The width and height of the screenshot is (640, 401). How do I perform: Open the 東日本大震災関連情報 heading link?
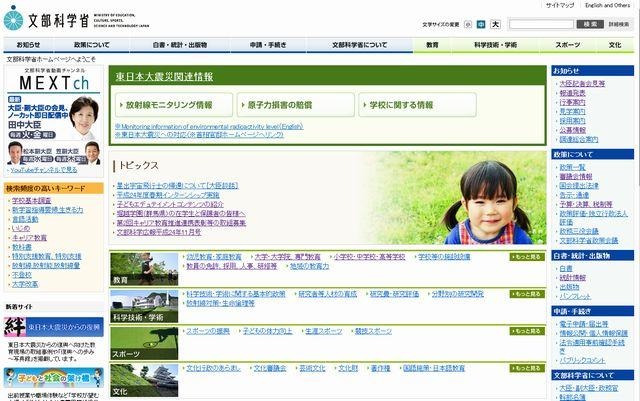click(164, 77)
